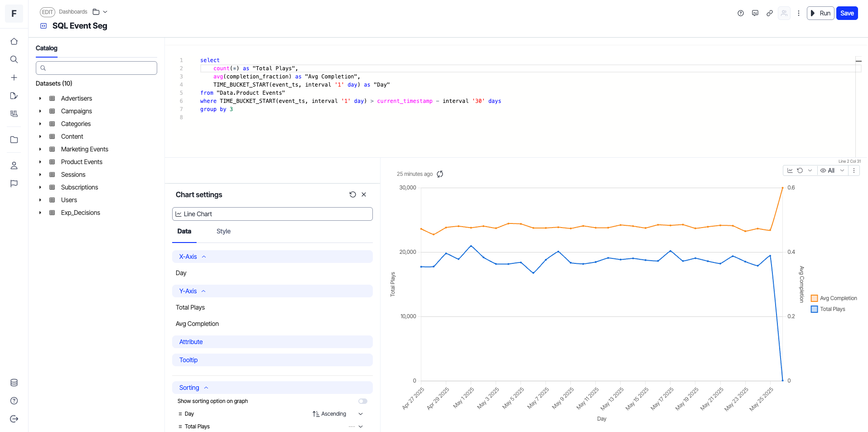Open the Home icon in left sidebar

(x=14, y=41)
